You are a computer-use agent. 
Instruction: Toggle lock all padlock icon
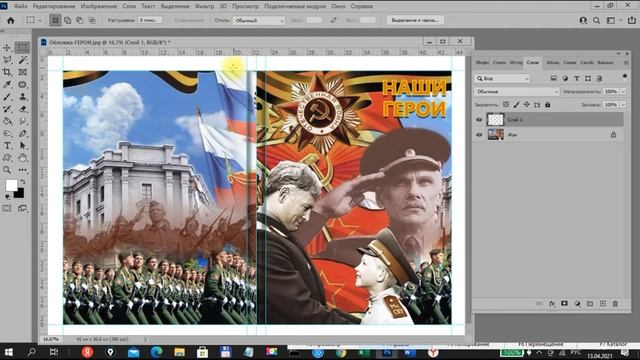click(x=548, y=105)
